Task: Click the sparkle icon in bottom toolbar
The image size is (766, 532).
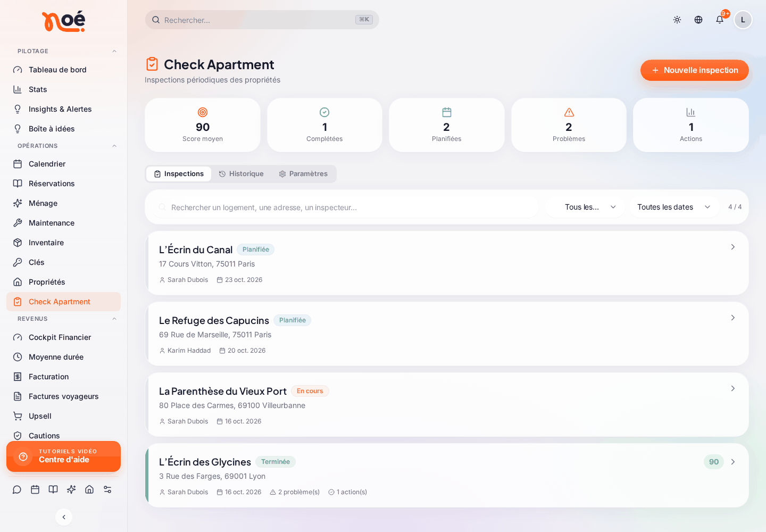Action: (71, 489)
